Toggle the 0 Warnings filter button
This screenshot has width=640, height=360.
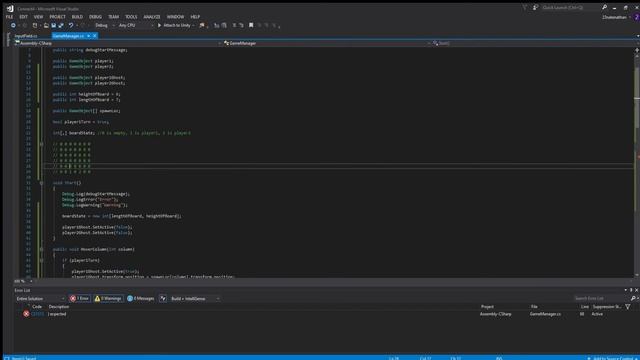tap(108, 299)
